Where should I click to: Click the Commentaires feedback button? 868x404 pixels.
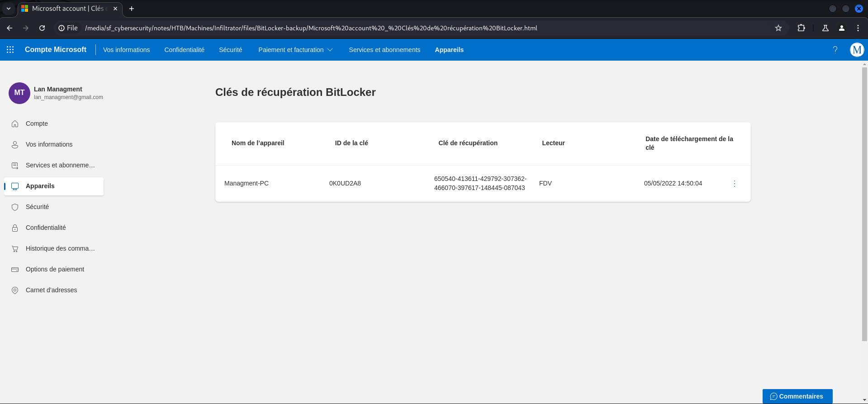[797, 396]
